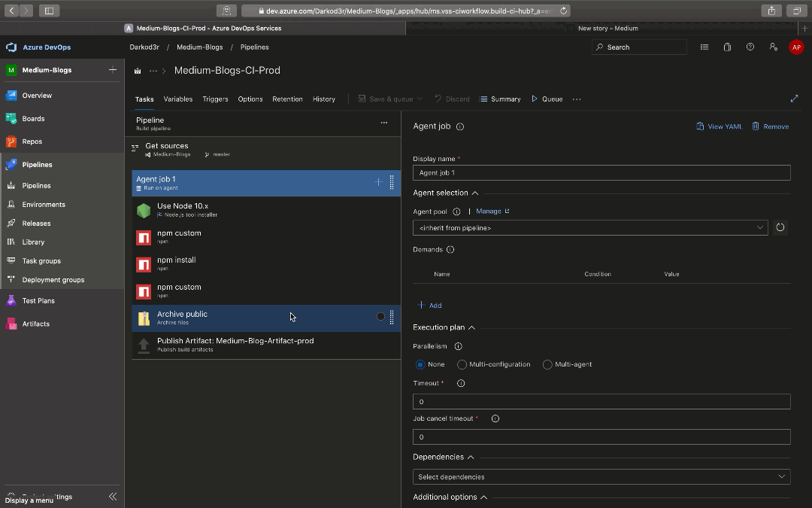Screen dimensions: 812x508
Task: Show Safari sidebar
Action: [49, 11]
